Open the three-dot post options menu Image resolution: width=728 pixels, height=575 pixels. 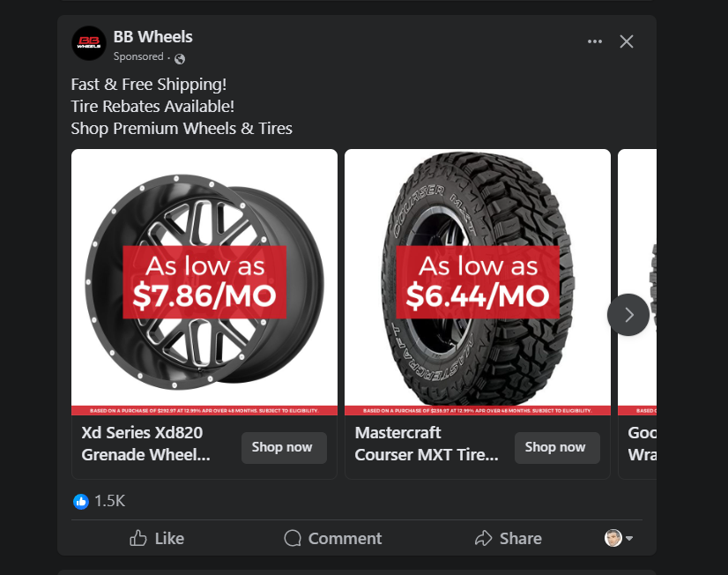point(595,41)
